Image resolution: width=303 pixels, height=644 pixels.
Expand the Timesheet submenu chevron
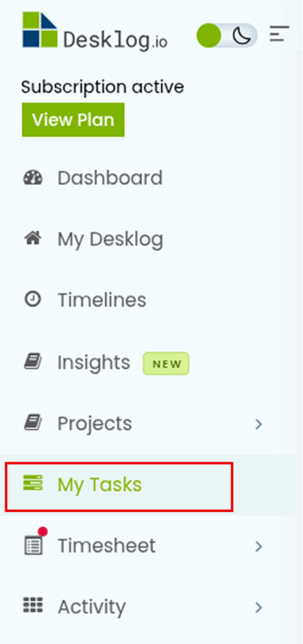coord(258,547)
